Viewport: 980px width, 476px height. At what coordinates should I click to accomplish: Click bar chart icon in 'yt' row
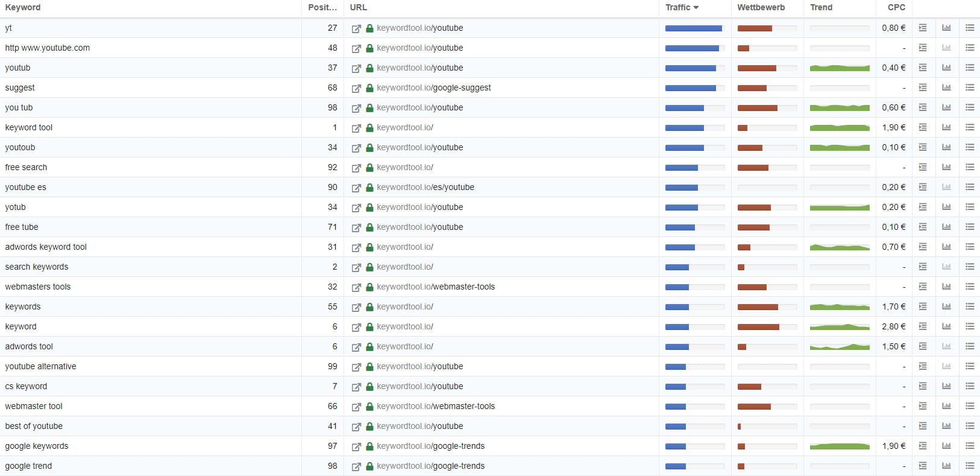[x=946, y=28]
